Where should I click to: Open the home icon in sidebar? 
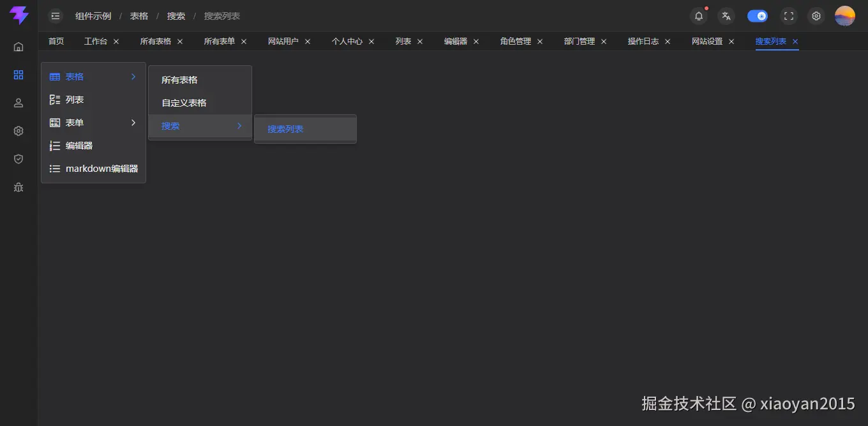(x=19, y=47)
